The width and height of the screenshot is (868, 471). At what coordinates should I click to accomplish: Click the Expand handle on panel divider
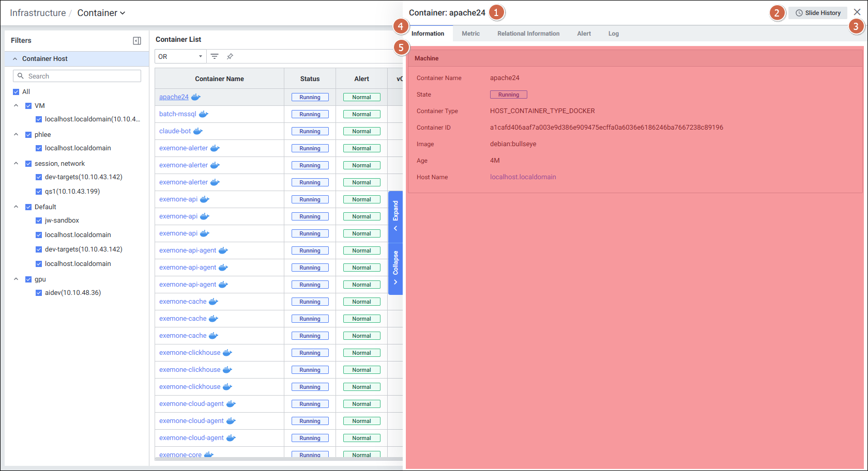click(x=395, y=216)
